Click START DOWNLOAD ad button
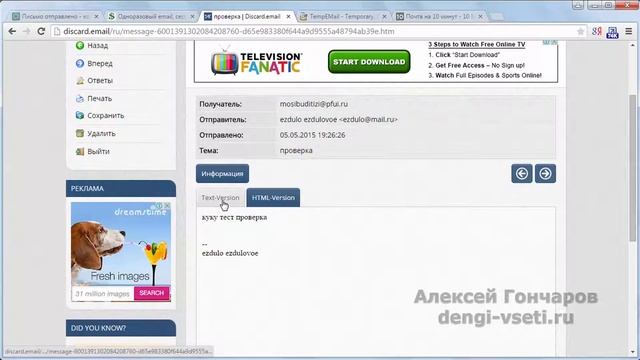 tap(369, 62)
